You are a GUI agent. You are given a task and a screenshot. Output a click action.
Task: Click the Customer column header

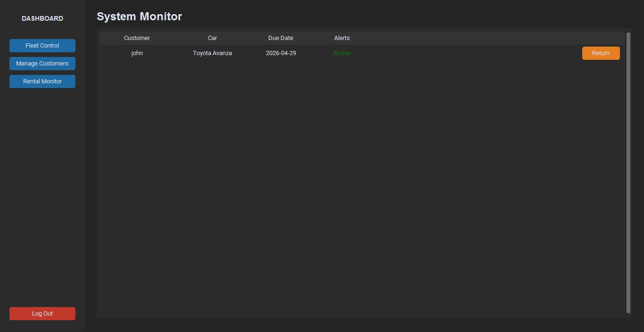(137, 38)
